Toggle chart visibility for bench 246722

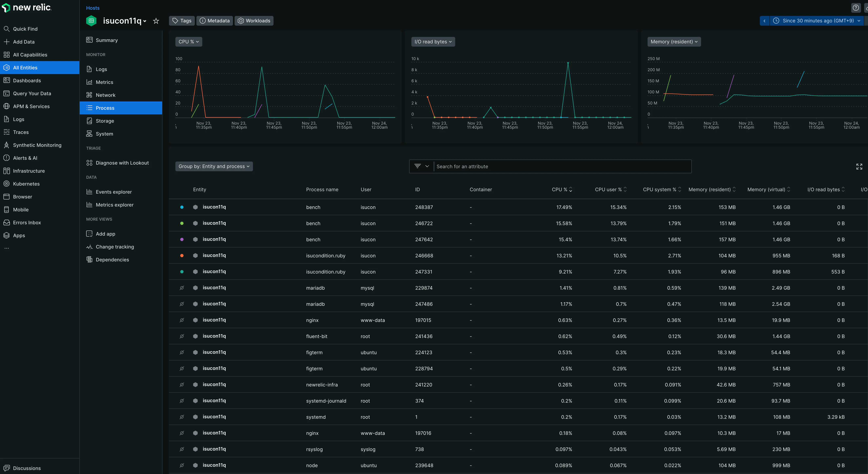(182, 223)
